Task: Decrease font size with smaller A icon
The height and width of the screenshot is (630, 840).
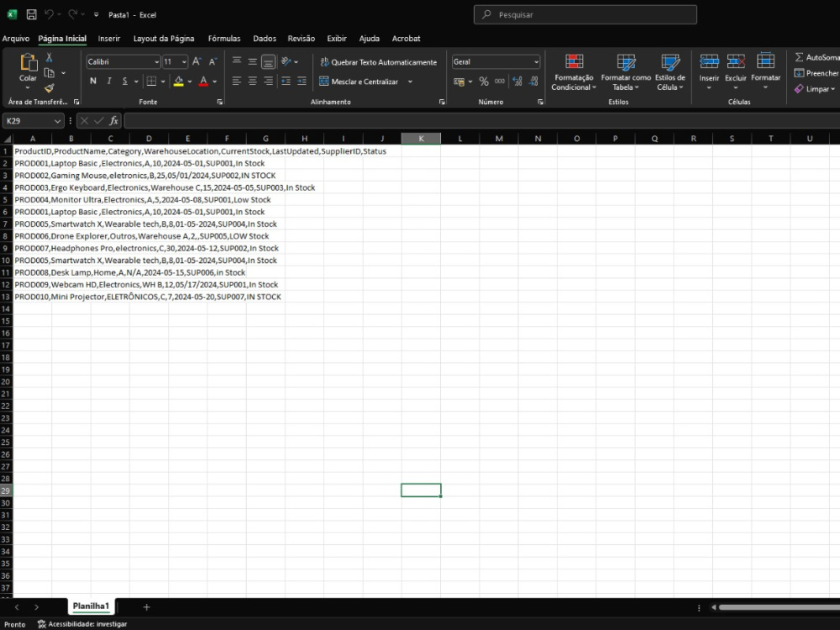Action: 213,61
